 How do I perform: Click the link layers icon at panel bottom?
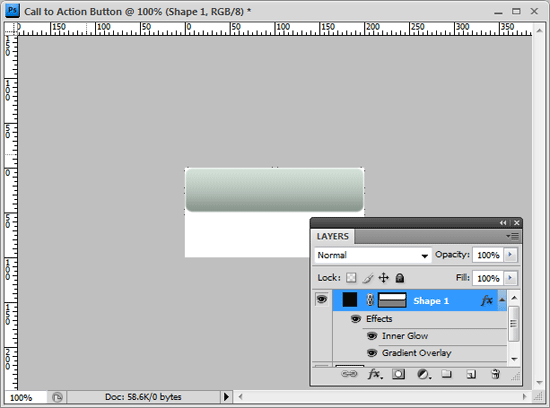point(349,374)
